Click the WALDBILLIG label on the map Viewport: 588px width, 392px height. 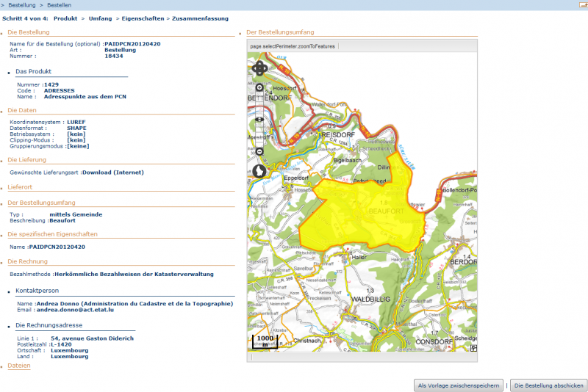370,300
